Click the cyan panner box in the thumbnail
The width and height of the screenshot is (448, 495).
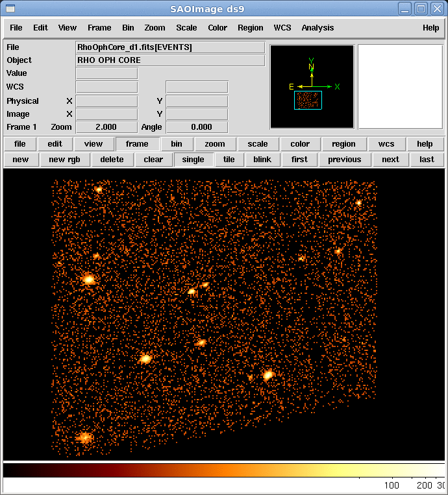coord(308,100)
